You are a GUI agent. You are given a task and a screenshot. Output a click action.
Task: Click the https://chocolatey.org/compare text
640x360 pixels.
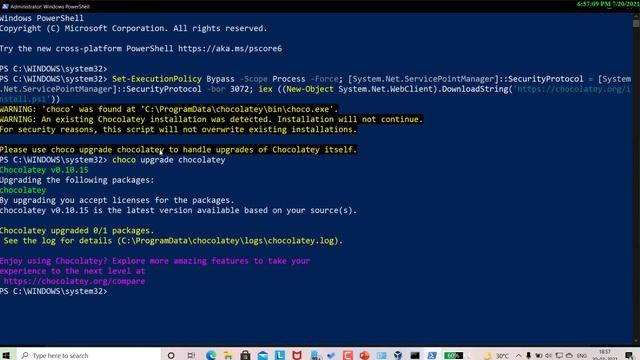tap(74, 281)
